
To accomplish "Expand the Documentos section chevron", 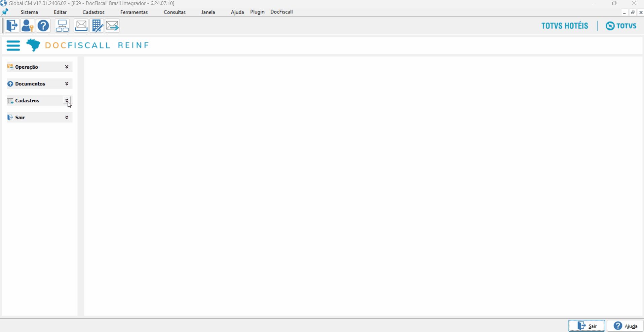I will (67, 84).
